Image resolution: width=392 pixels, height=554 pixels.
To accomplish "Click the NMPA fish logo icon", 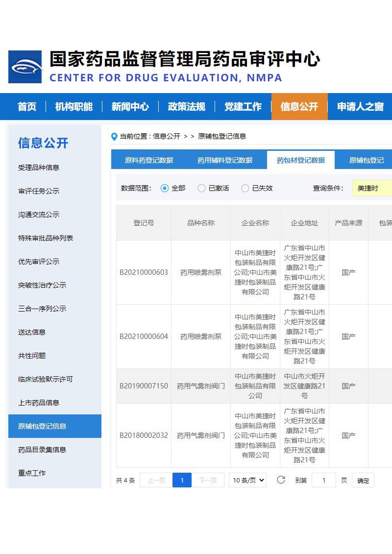I will coord(25,67).
